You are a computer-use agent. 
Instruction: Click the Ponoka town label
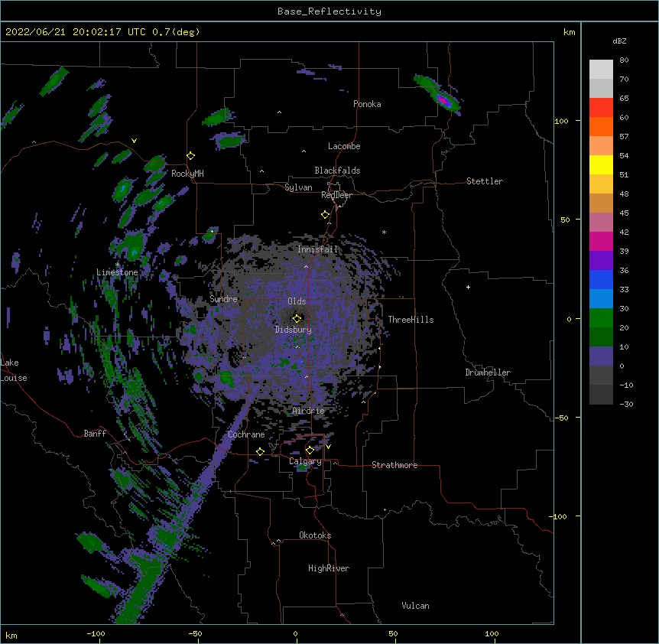click(367, 104)
